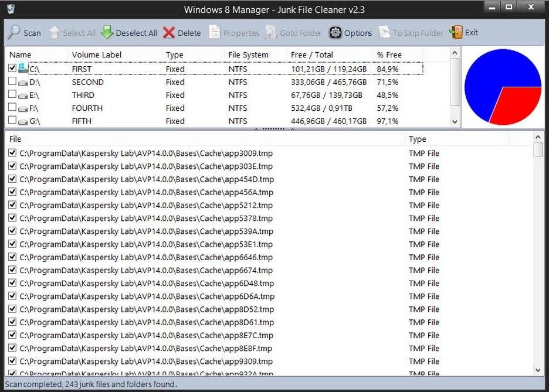This screenshot has height=392, width=549.
Task: Sort junk list by File column header
Action: tap(205, 139)
